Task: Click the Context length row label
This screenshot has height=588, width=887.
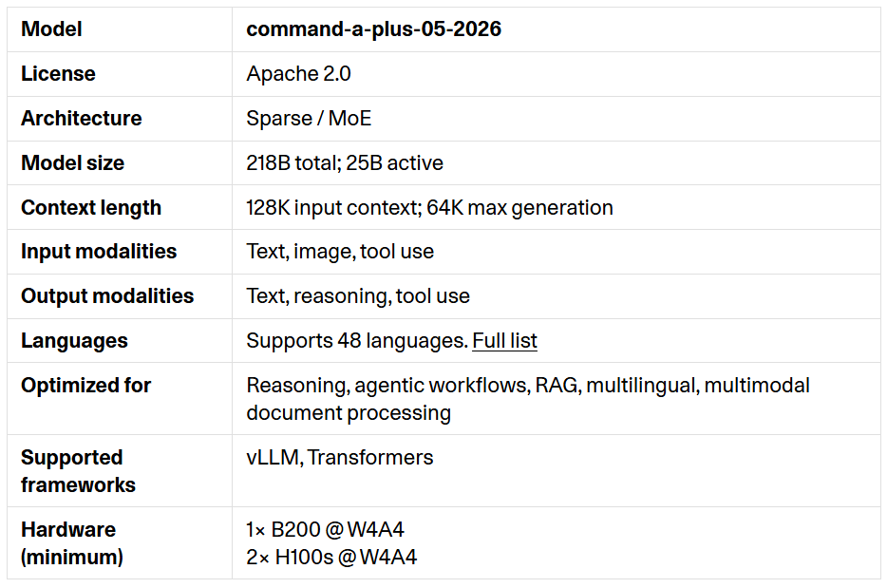Action: [x=91, y=208]
